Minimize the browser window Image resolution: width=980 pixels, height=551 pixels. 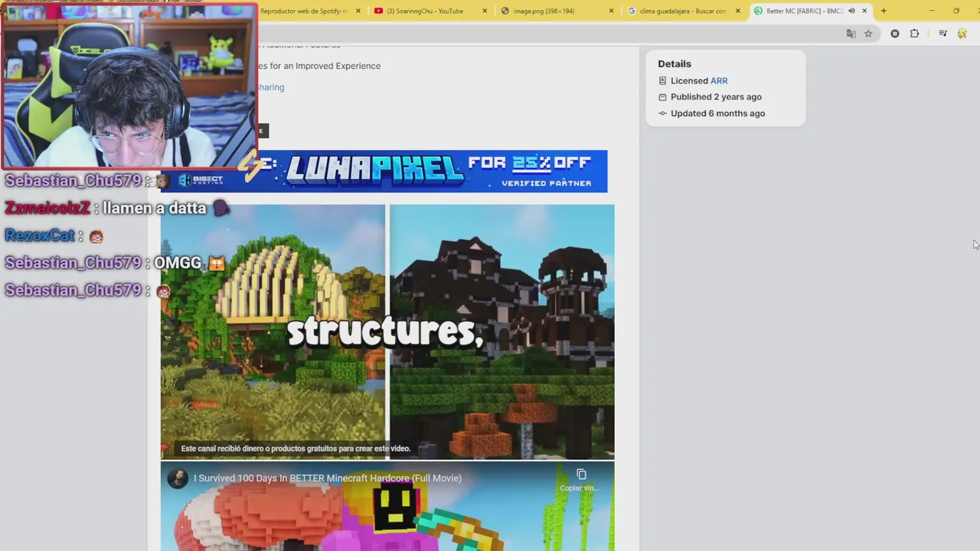932,11
